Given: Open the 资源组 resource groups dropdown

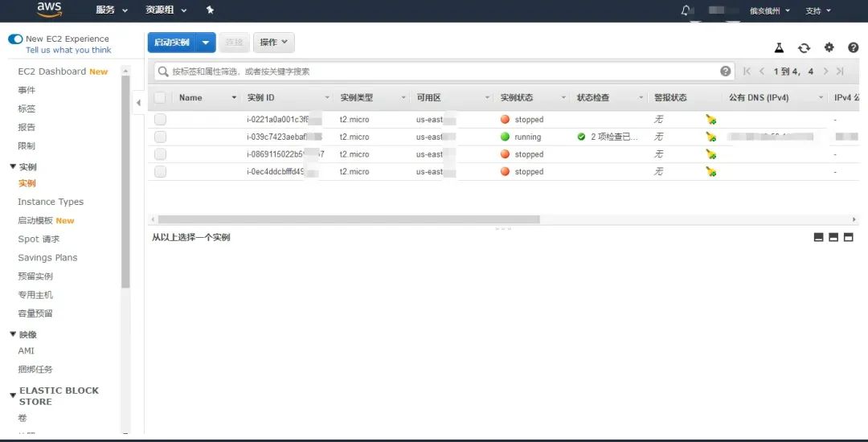Looking at the screenshot, I should [166, 10].
